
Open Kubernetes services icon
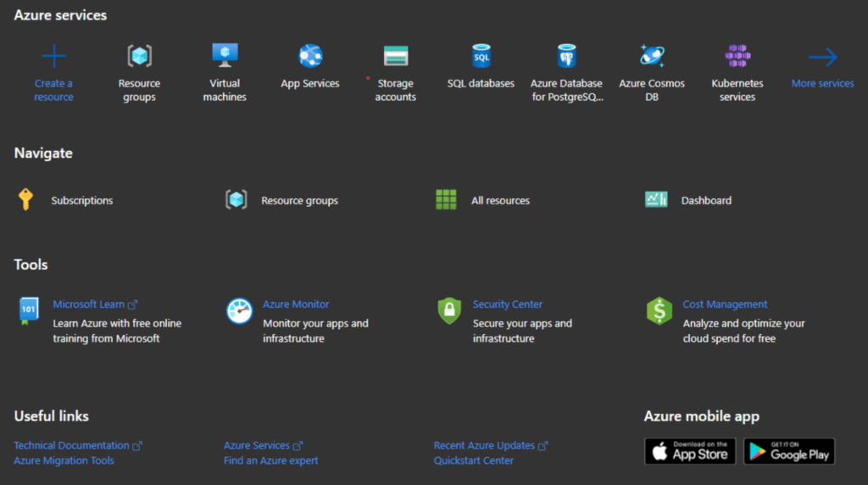click(737, 56)
